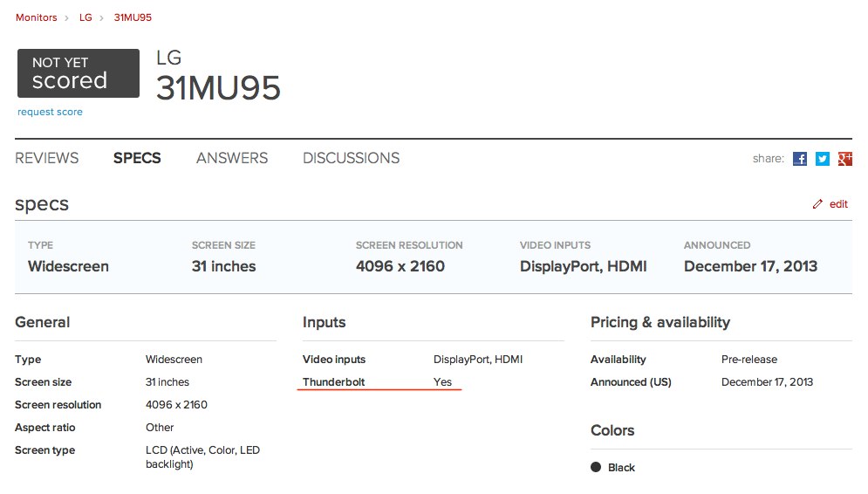Click the Colors section heading
The width and height of the screenshot is (868, 494).
[612, 430]
